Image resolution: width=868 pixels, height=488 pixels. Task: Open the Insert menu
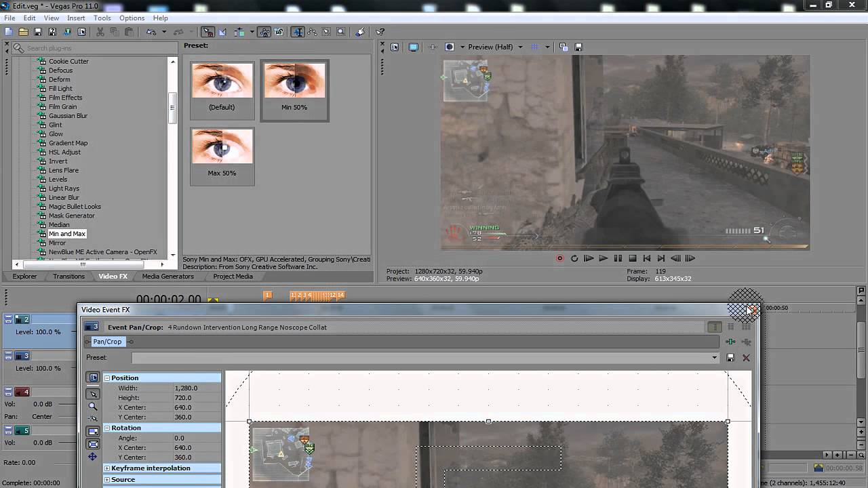(76, 18)
